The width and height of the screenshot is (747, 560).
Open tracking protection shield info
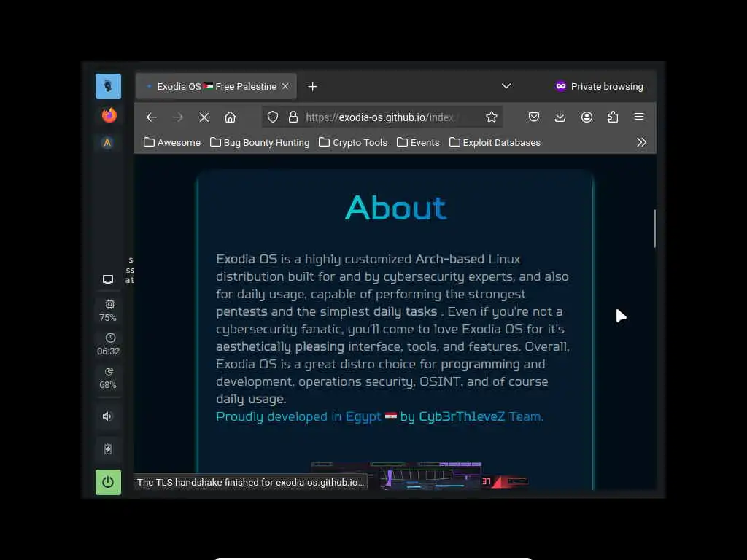point(273,117)
